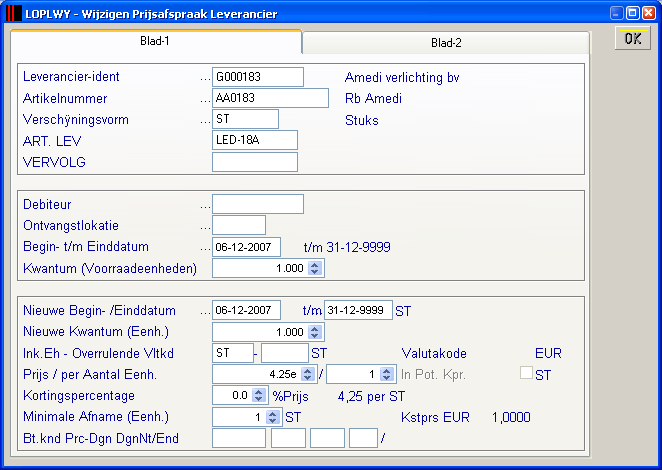Click the OK button
Viewport: 662px width, 470px height.
[x=633, y=38]
